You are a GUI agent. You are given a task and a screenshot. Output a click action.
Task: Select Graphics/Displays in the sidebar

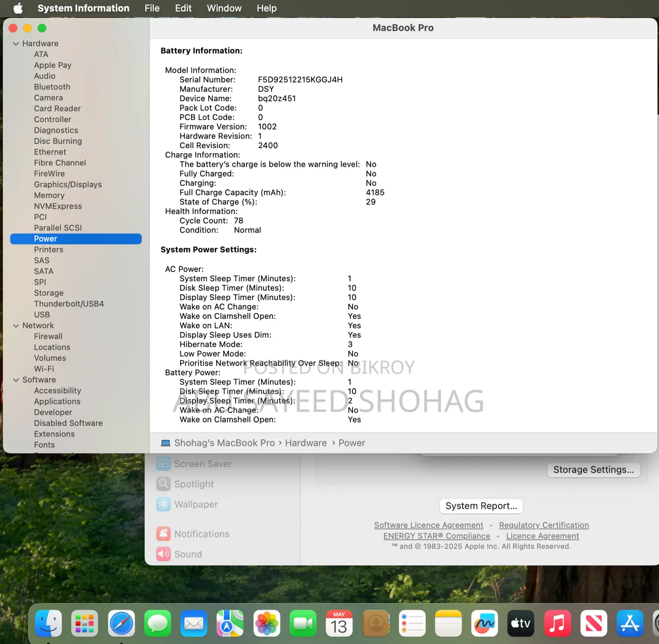pos(68,184)
